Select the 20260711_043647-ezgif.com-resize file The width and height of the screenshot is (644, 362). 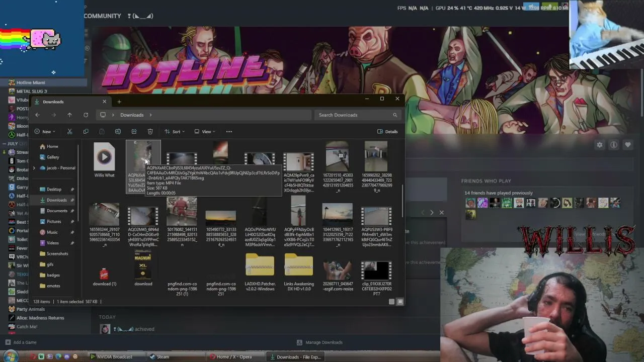(x=338, y=276)
